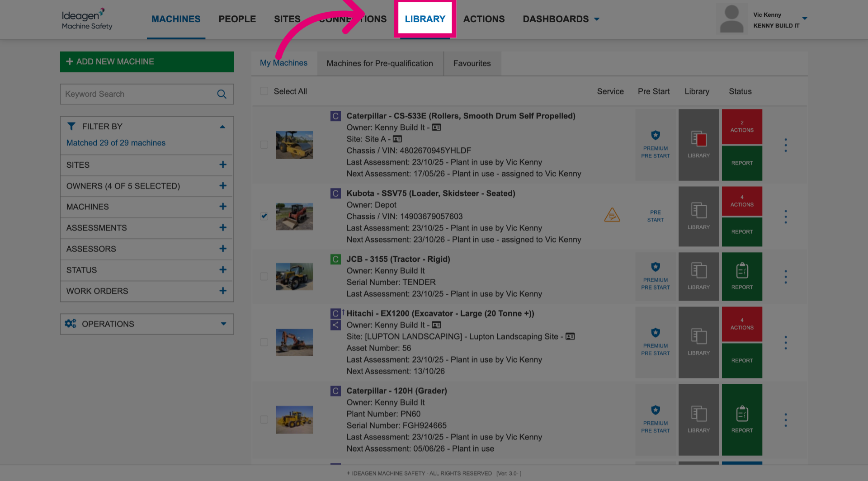This screenshot has height=481, width=868.
Task: Untick the Kubota SSV75 checkbox
Action: pos(264,216)
